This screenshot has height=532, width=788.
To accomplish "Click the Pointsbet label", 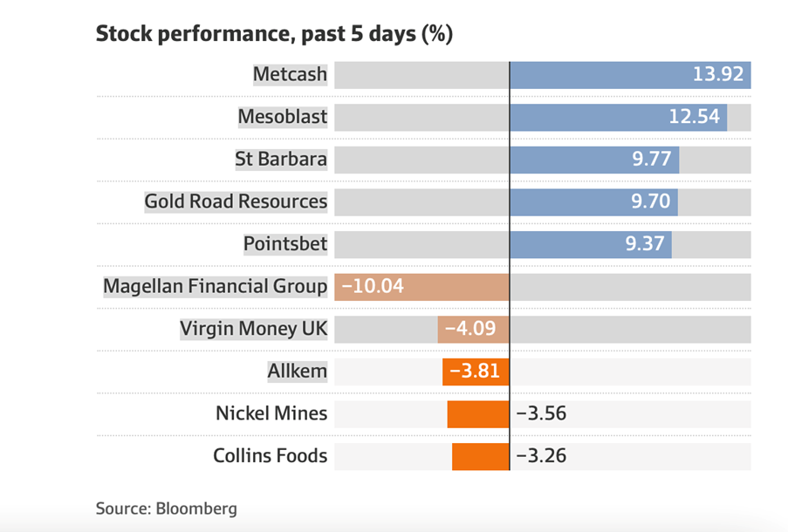I will coord(285,244).
